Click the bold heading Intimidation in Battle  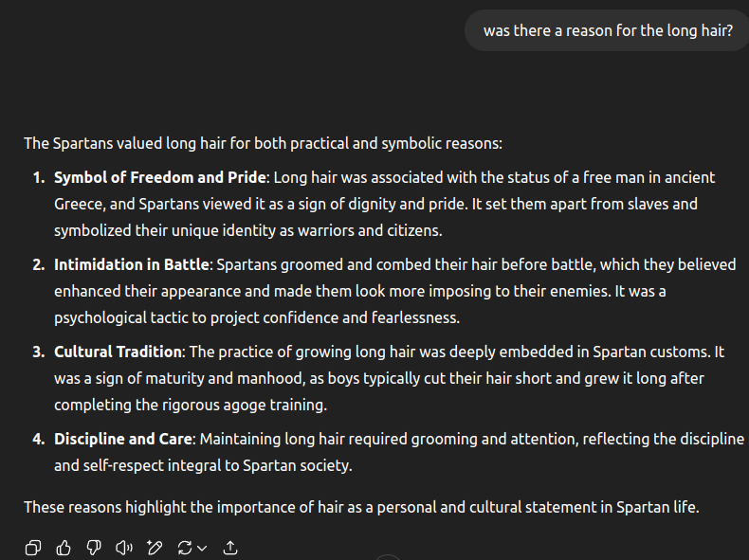click(132, 265)
